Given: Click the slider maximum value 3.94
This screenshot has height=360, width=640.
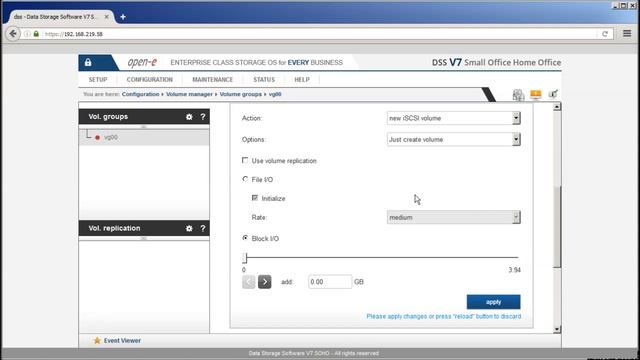Looking at the screenshot, I should click(x=514, y=270).
